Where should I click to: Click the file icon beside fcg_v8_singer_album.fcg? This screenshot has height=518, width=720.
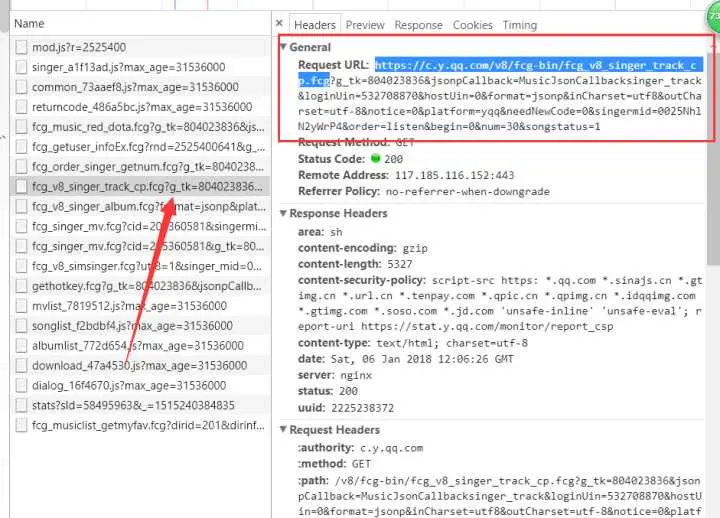point(21,207)
